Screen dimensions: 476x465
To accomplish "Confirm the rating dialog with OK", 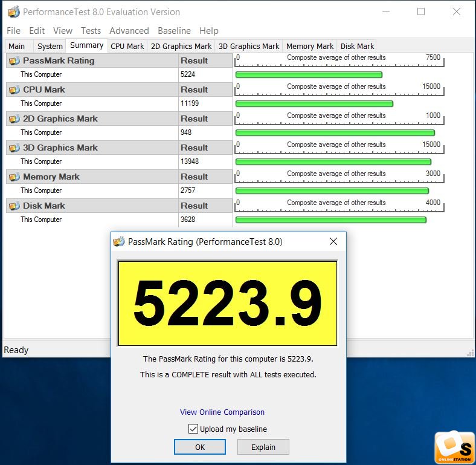I will [200, 447].
